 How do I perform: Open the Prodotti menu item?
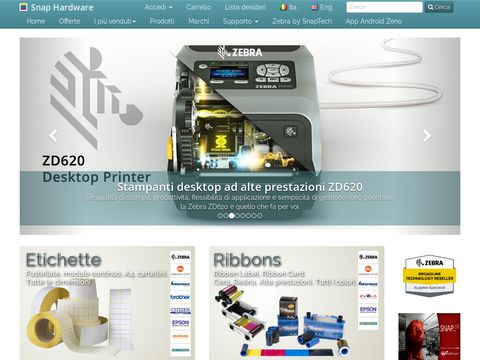click(x=162, y=21)
